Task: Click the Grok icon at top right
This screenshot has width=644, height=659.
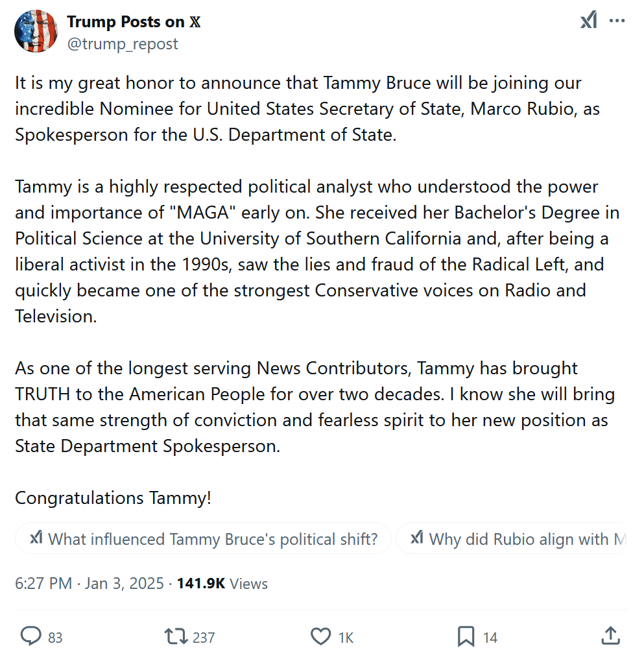Action: click(588, 21)
